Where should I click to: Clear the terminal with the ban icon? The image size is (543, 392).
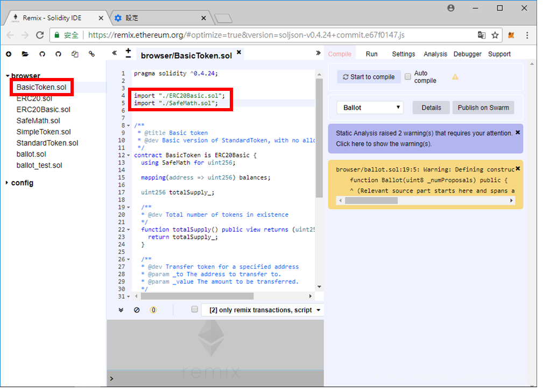(137, 310)
